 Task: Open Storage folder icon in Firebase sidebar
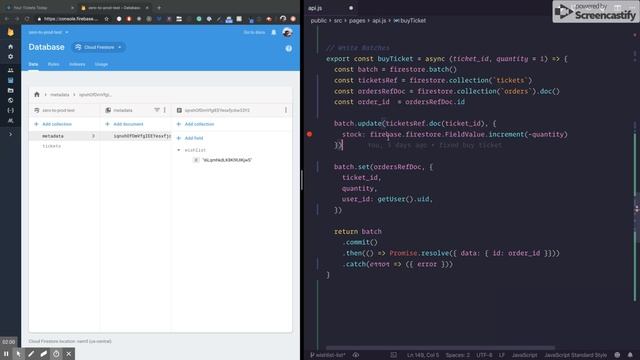point(11,90)
